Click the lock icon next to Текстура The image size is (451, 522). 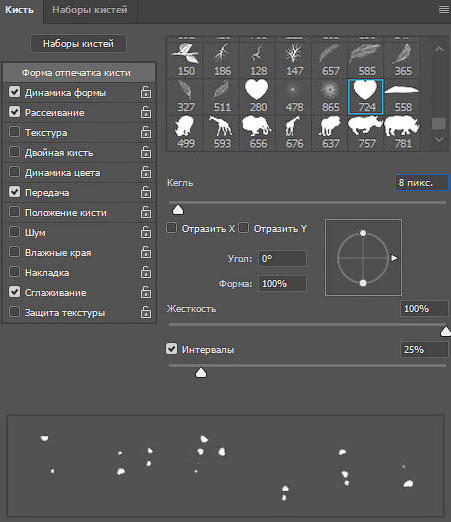tap(146, 132)
